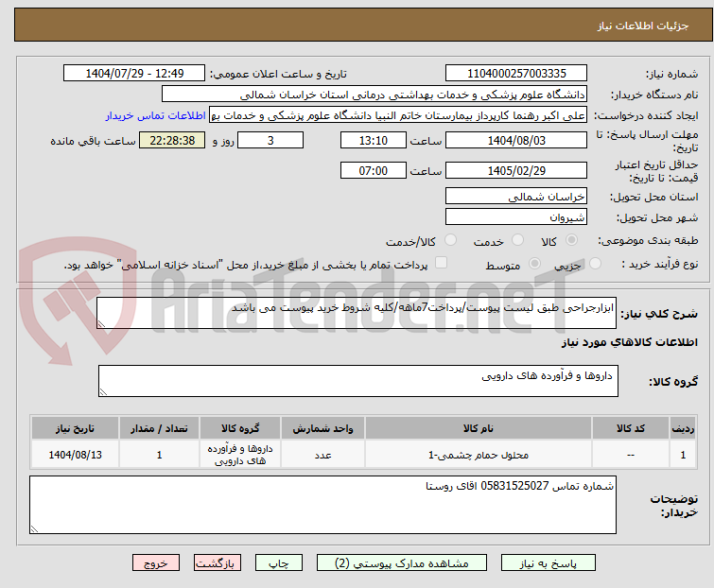Click the تعداد / مقدار column header
Screen dimensions: 714x588
point(160,428)
